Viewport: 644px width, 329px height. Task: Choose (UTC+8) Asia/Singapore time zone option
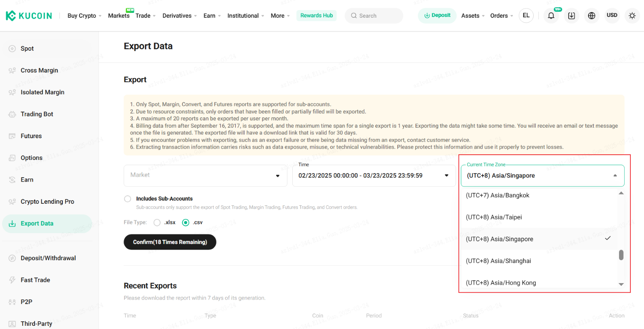click(539, 239)
